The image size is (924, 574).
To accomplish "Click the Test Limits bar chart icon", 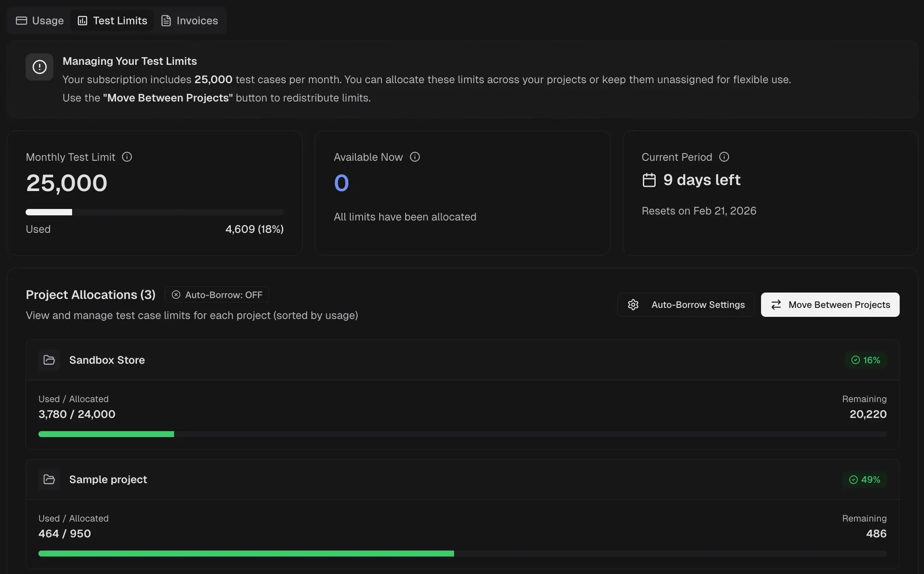I will pos(82,20).
